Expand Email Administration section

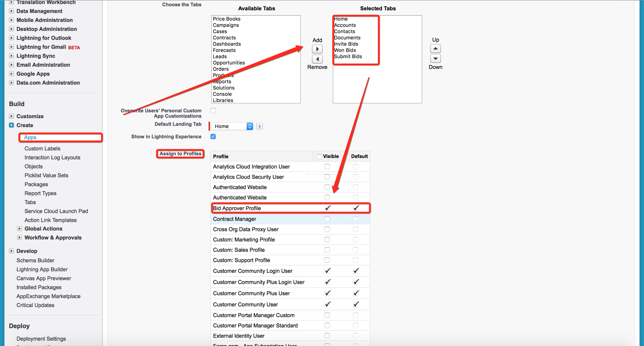pyautogui.click(x=11, y=65)
